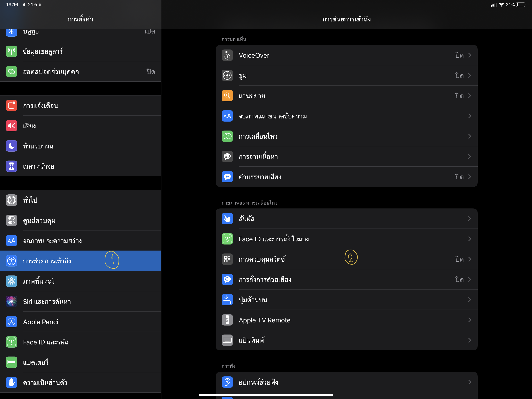Tap the Personal Hotspot link icon

(x=11, y=72)
